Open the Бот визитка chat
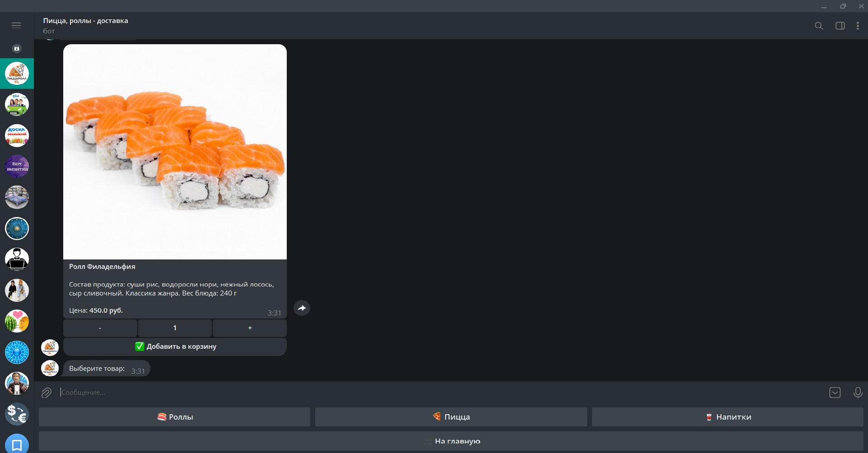Viewport: 868px width, 453px height. click(x=17, y=166)
